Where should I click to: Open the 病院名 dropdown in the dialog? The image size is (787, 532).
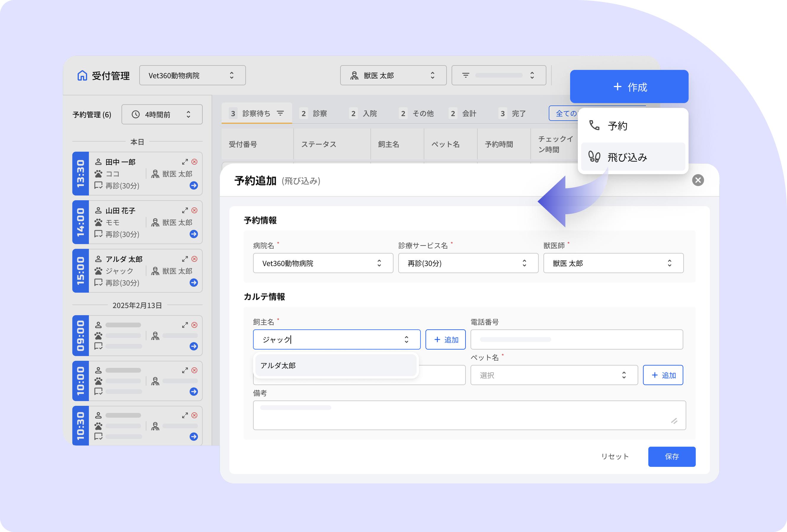pyautogui.click(x=323, y=263)
